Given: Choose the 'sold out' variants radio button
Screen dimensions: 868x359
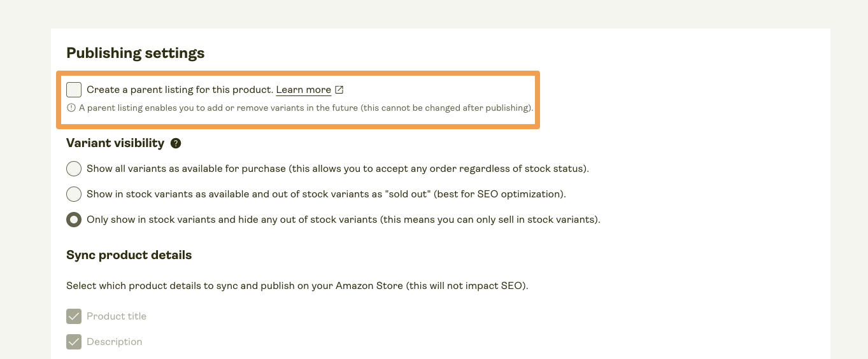Looking at the screenshot, I should pyautogui.click(x=74, y=194).
